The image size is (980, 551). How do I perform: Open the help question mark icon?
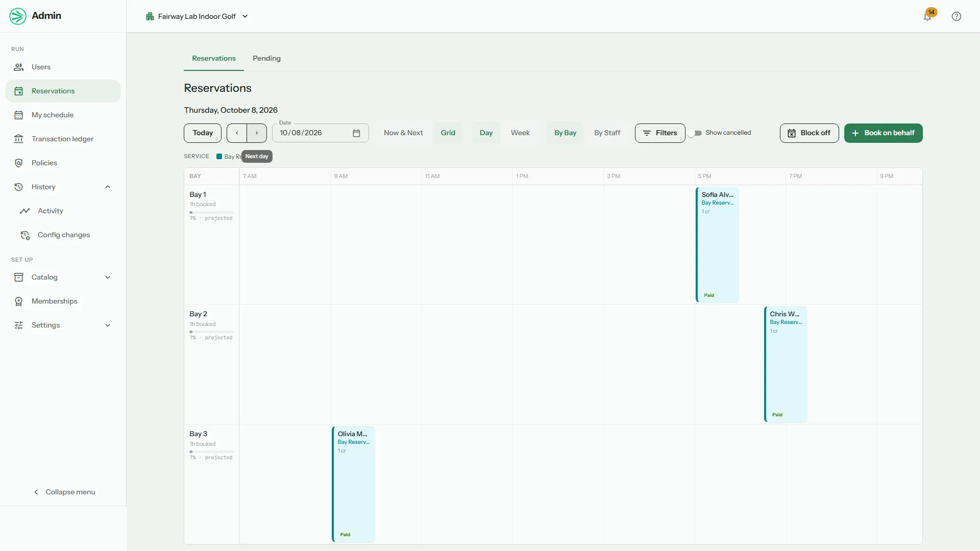(x=957, y=16)
